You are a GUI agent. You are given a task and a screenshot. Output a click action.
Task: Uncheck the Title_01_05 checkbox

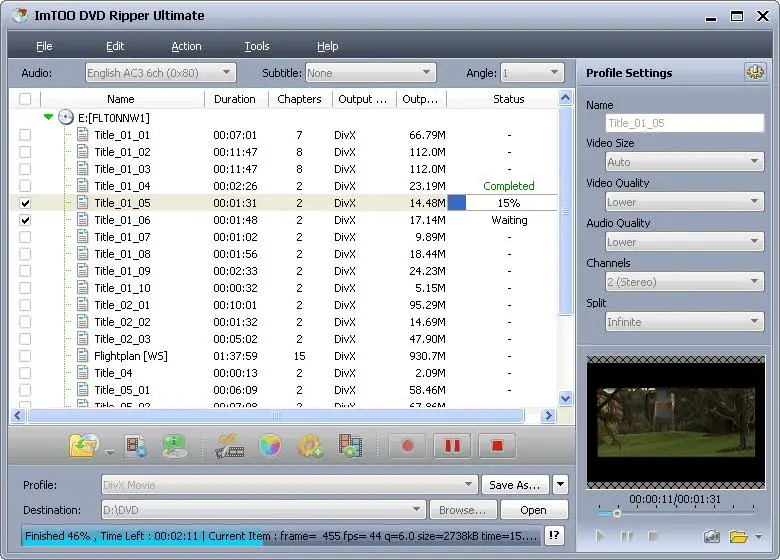point(25,203)
